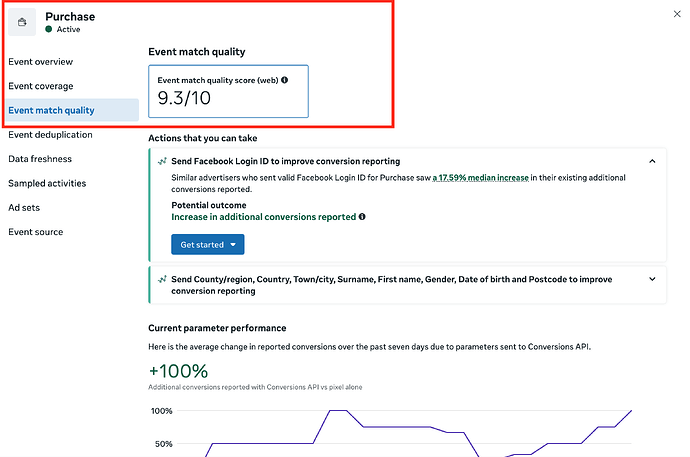Click the +100% conversions figure

pyautogui.click(x=178, y=371)
